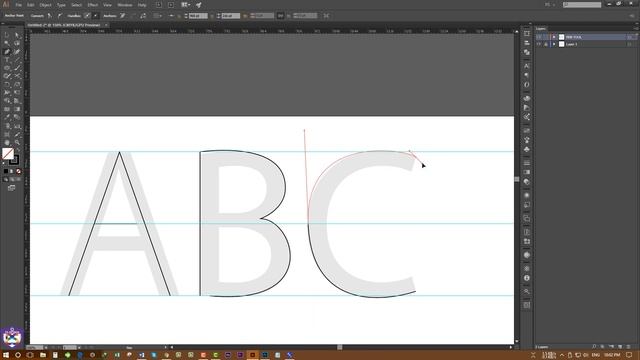Set paint mode to None
Viewport: 640px width, 360px height.
point(18,171)
